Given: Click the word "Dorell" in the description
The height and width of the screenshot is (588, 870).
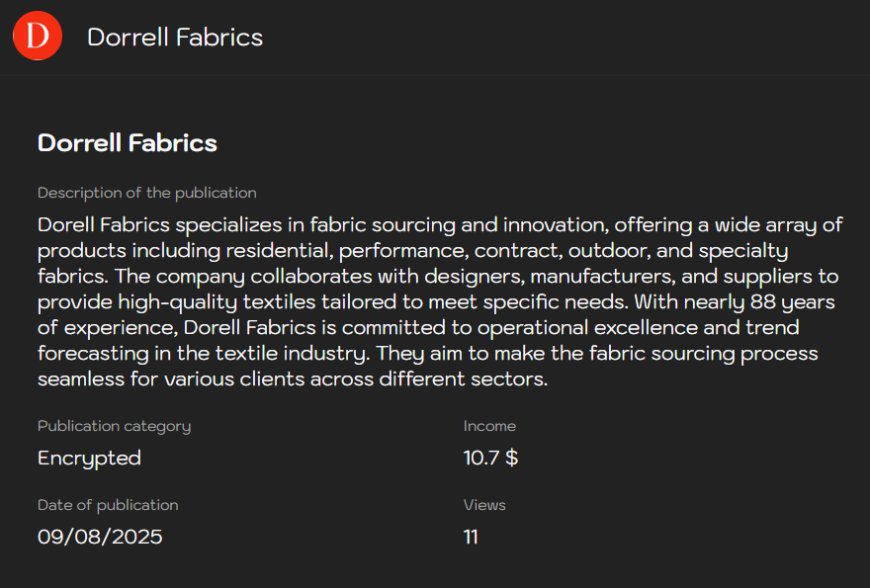Looking at the screenshot, I should coord(65,224).
